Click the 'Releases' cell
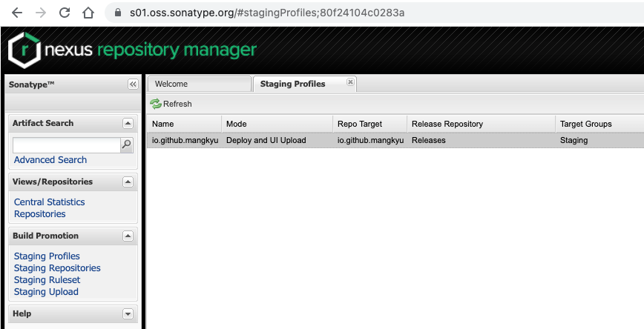 coord(429,140)
